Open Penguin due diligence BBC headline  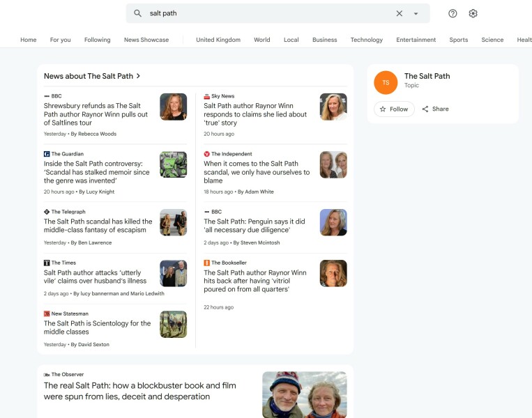pos(254,226)
